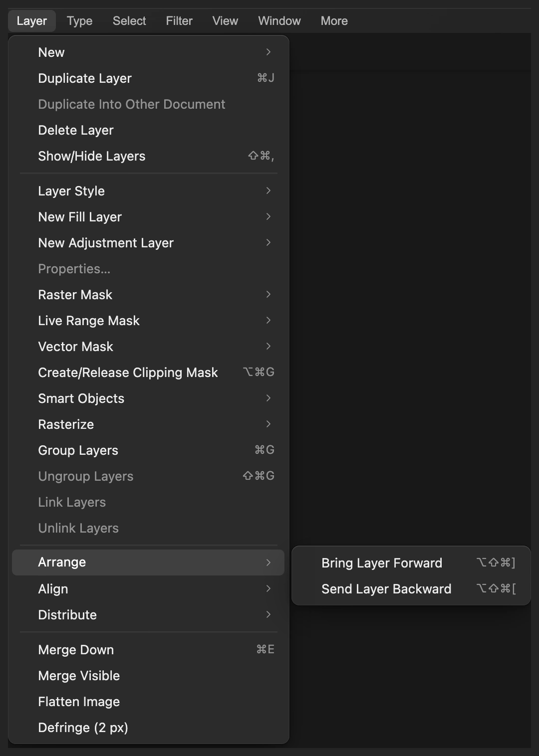This screenshot has width=539, height=756.
Task: Expand the Align submenu
Action: pos(148,589)
